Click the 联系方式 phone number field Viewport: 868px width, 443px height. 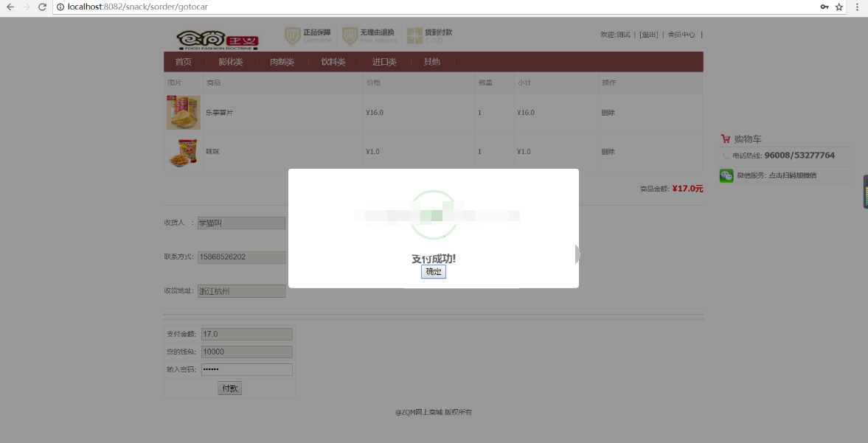coord(241,257)
